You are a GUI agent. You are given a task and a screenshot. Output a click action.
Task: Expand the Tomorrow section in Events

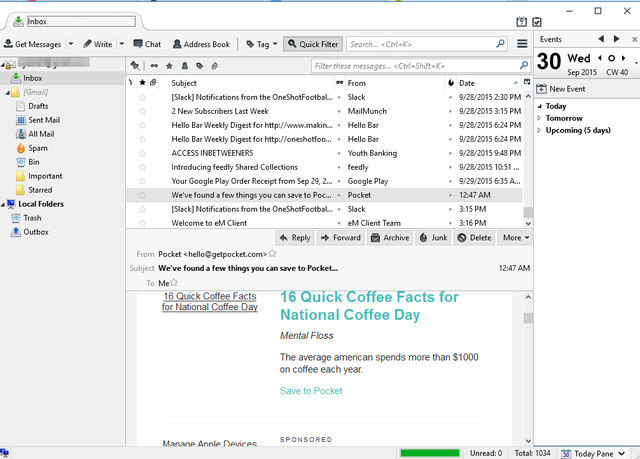click(540, 118)
